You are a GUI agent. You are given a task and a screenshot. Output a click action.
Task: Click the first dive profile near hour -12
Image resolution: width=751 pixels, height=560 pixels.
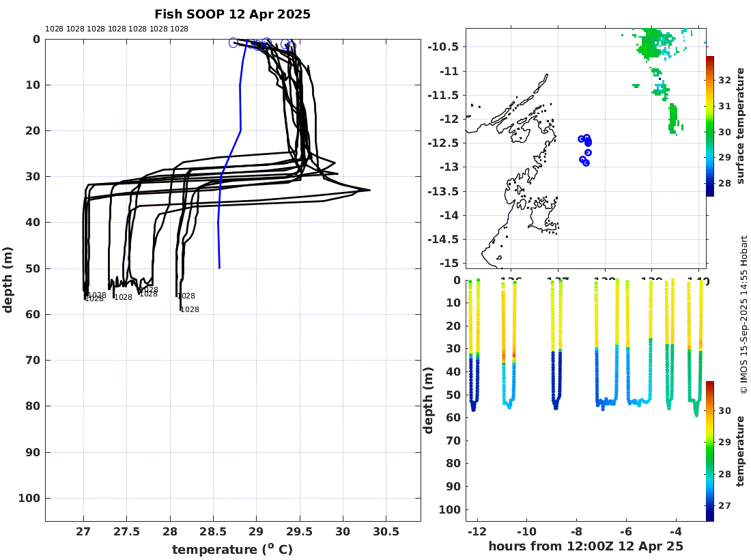pos(474,345)
